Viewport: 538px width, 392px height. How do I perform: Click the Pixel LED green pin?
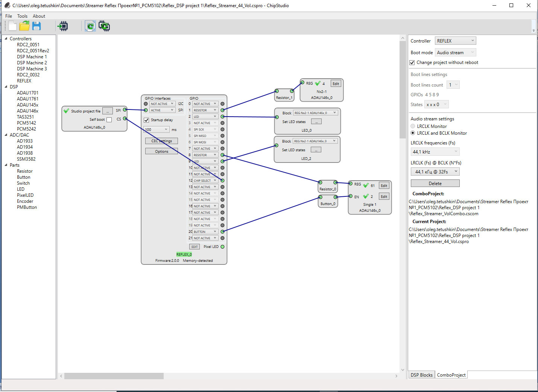tap(222, 247)
